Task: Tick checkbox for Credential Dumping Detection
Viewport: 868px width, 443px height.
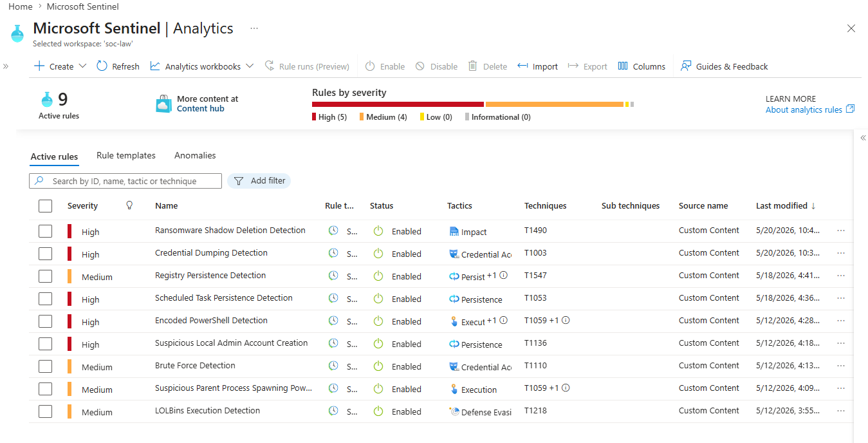Action: [x=45, y=254]
